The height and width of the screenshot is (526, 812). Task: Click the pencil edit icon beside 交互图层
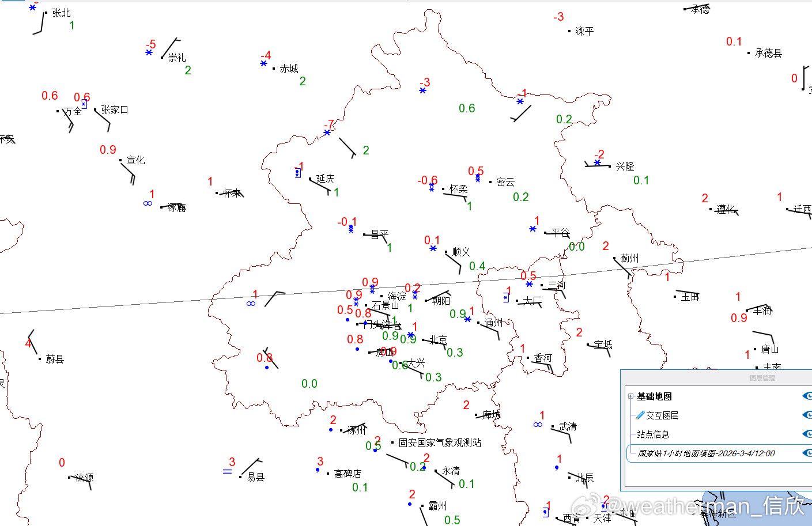pyautogui.click(x=640, y=415)
